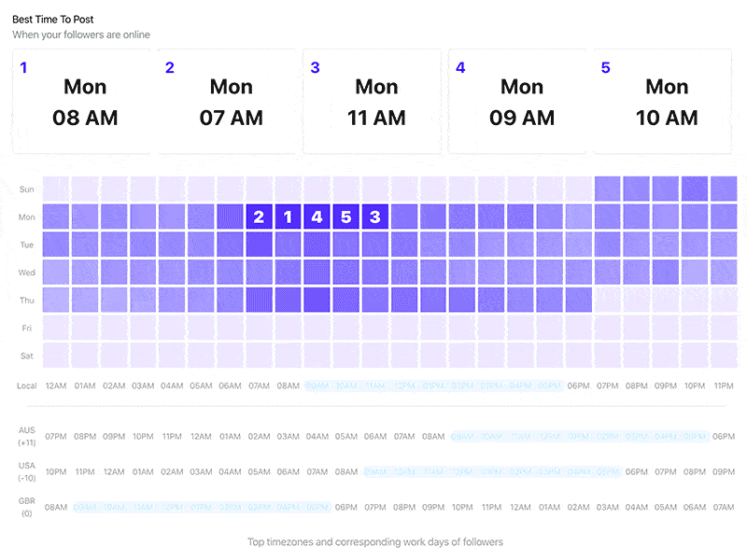Click the rank 5 card labeled Mon 10 AM
747x560 pixels.
click(x=667, y=98)
